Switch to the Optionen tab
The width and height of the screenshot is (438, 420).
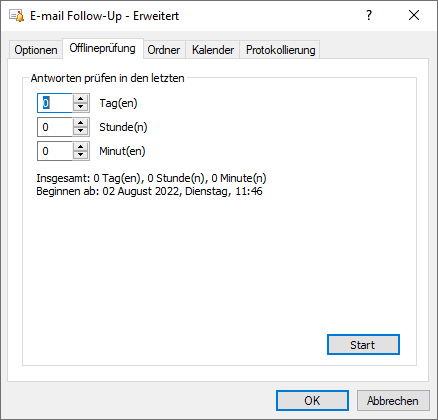36,50
